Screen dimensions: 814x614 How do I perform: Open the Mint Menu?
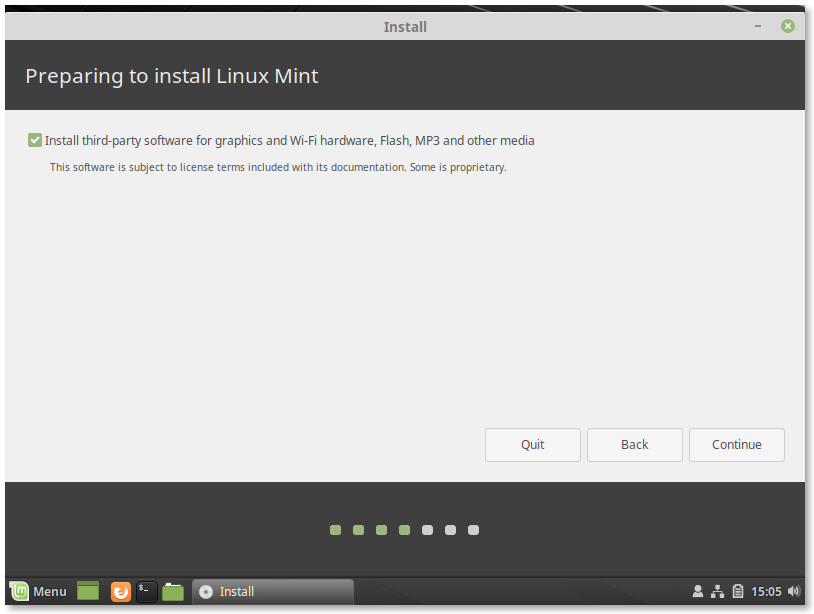38,591
